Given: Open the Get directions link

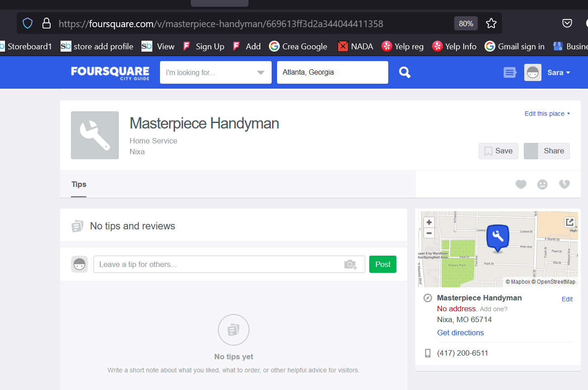Looking at the screenshot, I should [x=461, y=333].
